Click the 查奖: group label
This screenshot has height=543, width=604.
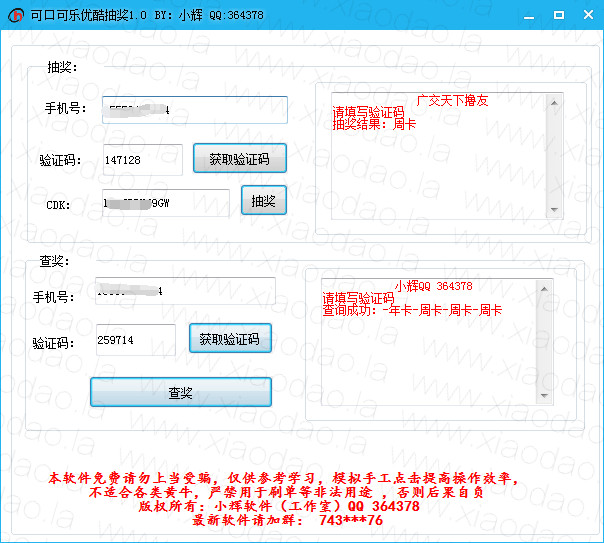[54, 261]
